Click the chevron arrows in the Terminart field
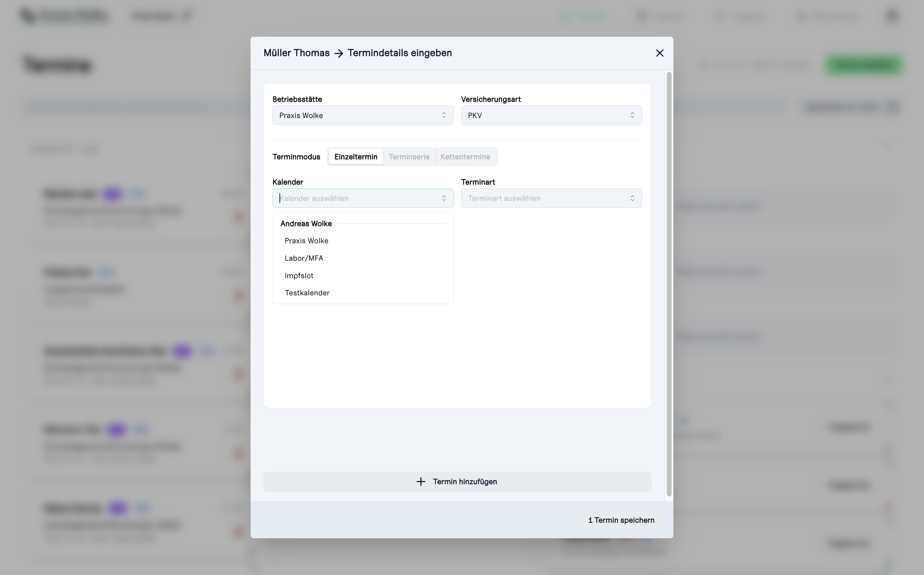 (x=632, y=198)
